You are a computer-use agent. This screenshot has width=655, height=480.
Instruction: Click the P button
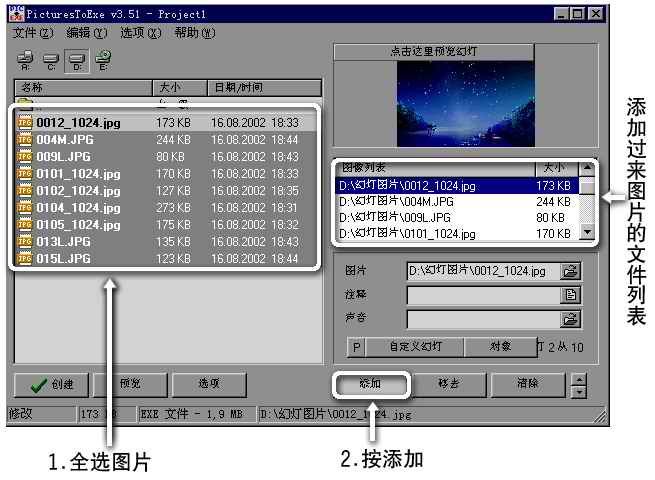(x=356, y=347)
